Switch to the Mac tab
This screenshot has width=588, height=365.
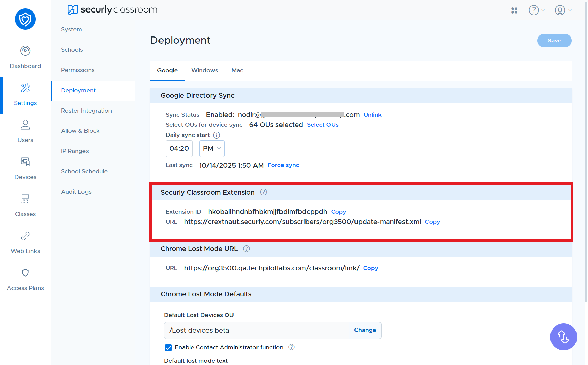(237, 70)
